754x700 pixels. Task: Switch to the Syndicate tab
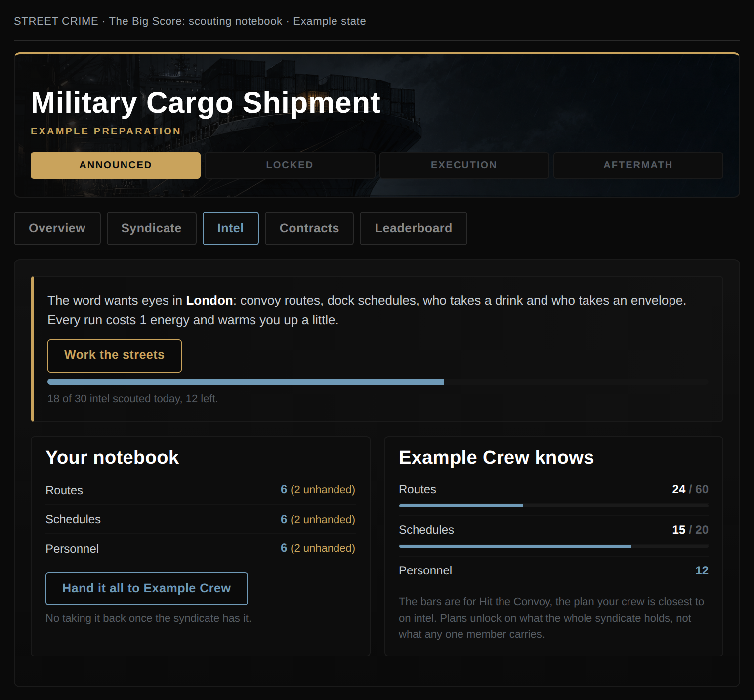152,228
